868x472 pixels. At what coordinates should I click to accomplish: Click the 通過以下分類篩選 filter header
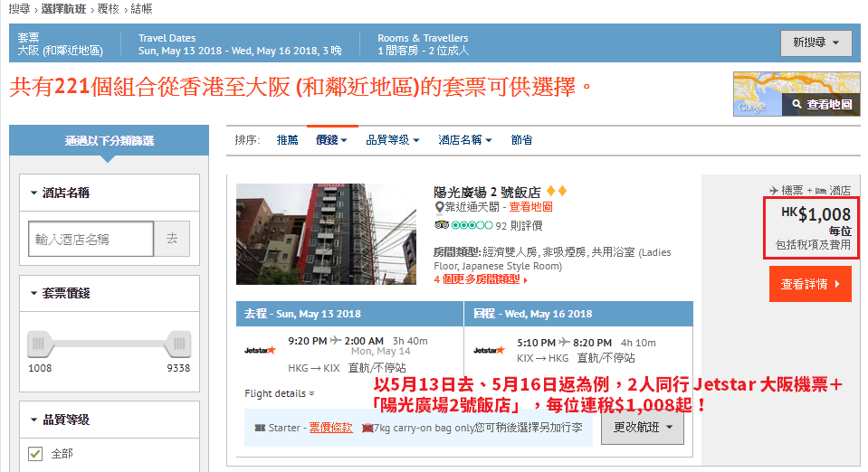point(109,140)
